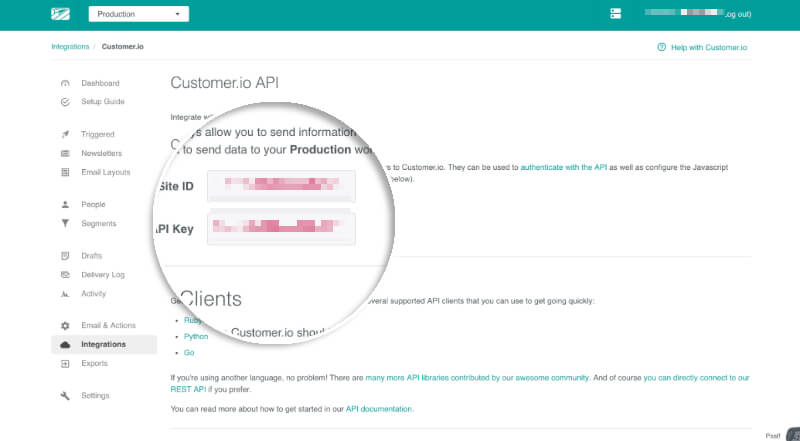Screen dimensions: 800x441
Task: Click the Customer.io logo in header
Action: coord(60,14)
